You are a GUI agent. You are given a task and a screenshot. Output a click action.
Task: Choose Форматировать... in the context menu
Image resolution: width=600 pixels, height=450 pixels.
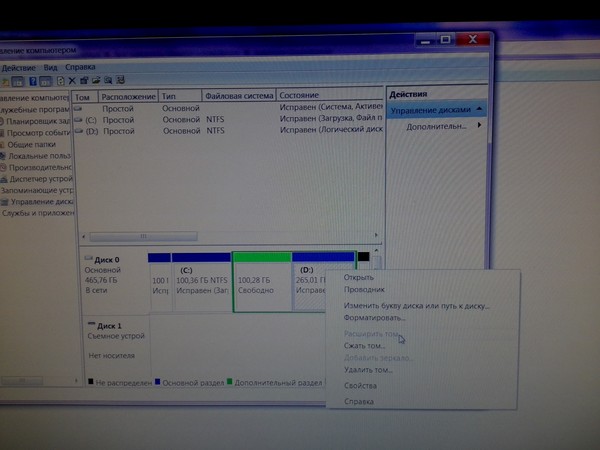click(374, 318)
